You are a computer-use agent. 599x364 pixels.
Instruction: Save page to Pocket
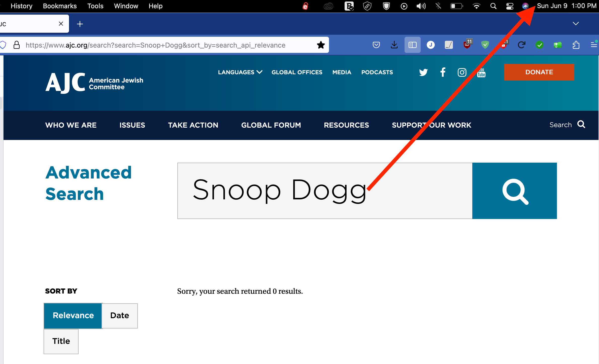point(376,45)
